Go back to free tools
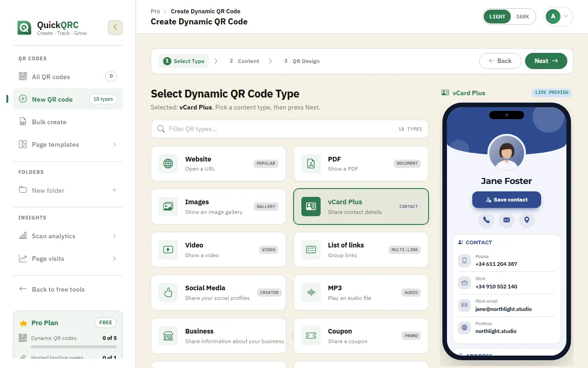This screenshot has width=588, height=368. [x=68, y=289]
